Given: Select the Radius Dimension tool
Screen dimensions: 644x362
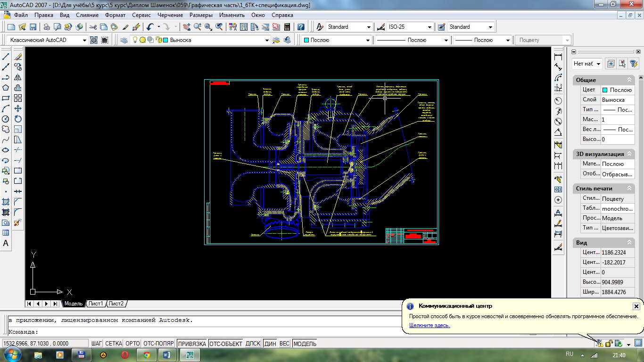Looking at the screenshot, I should (558, 100).
